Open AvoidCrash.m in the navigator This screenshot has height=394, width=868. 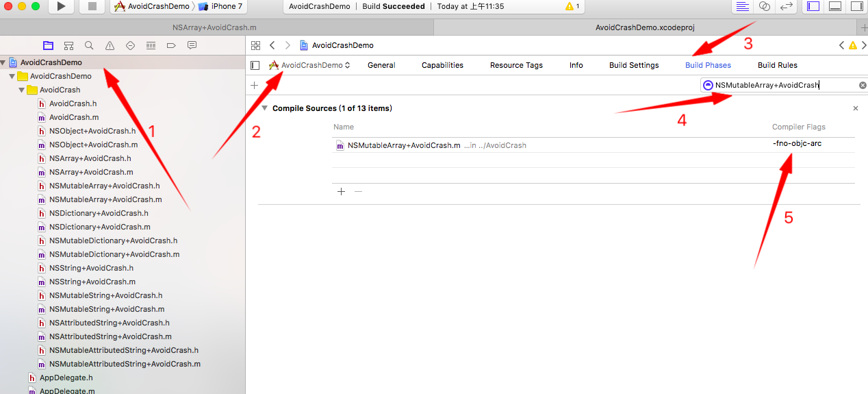click(74, 117)
